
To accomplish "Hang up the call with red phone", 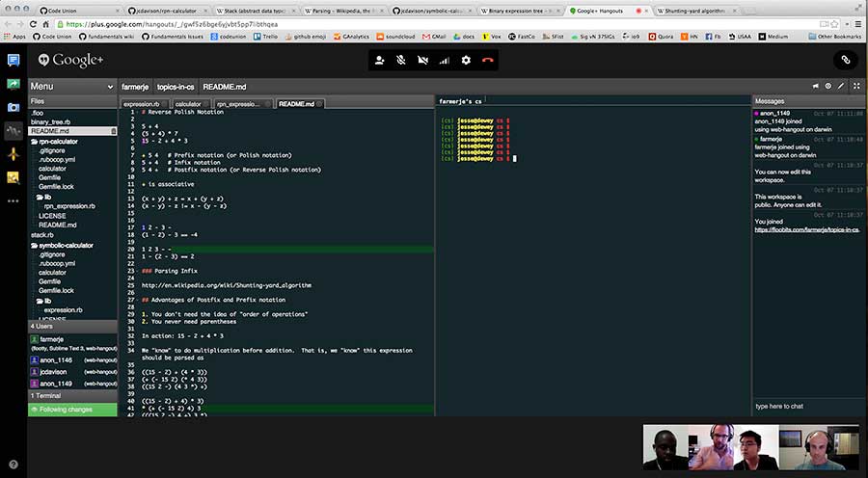I will coord(488,60).
